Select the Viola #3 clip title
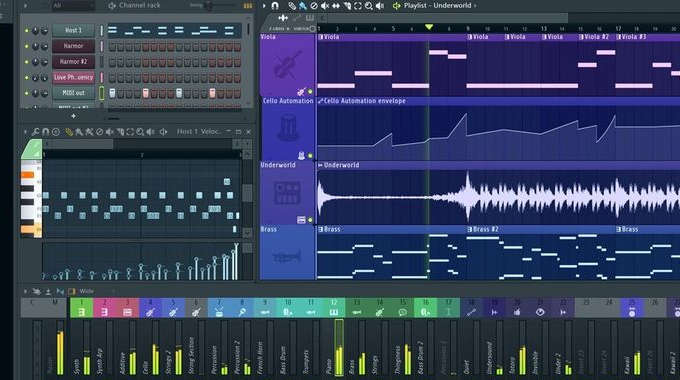Screen dimensions: 680x380 (634, 37)
